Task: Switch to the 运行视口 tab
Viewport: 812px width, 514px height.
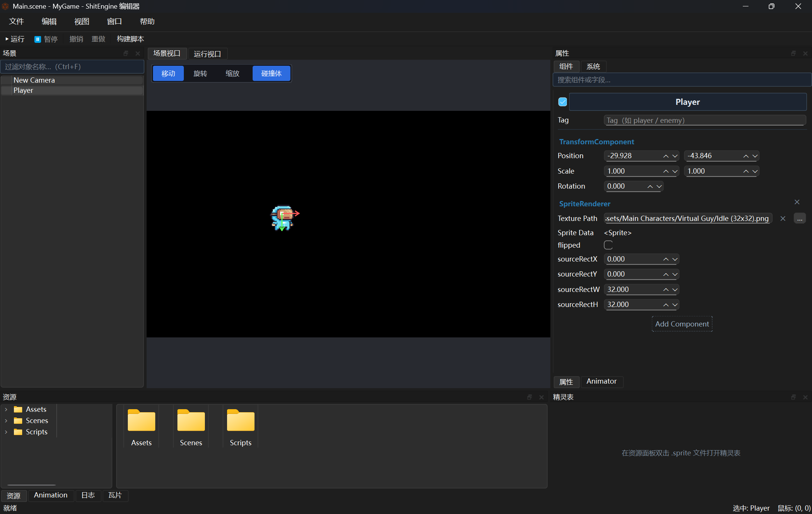Action: coord(208,54)
